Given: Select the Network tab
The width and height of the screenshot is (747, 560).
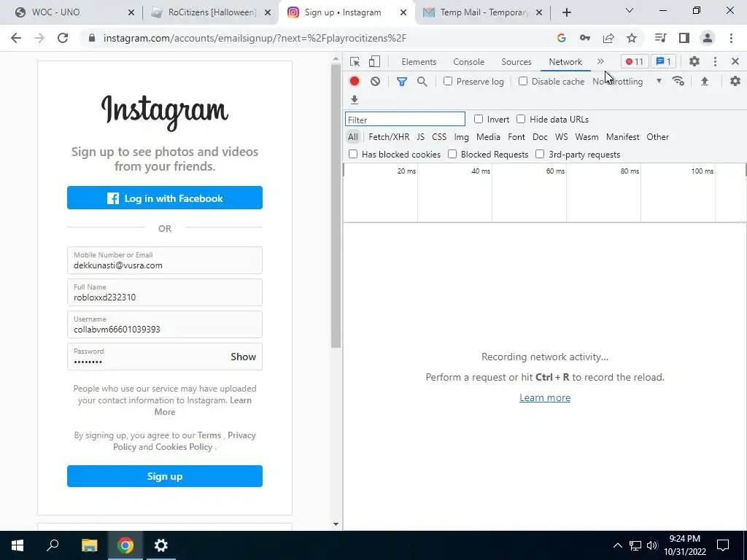Looking at the screenshot, I should click(565, 62).
